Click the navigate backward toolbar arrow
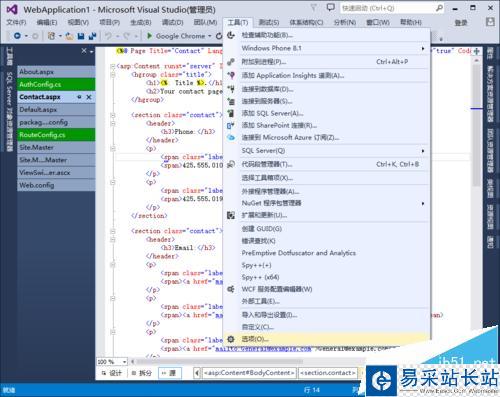The height and width of the screenshot is (397, 500). pos(17,36)
